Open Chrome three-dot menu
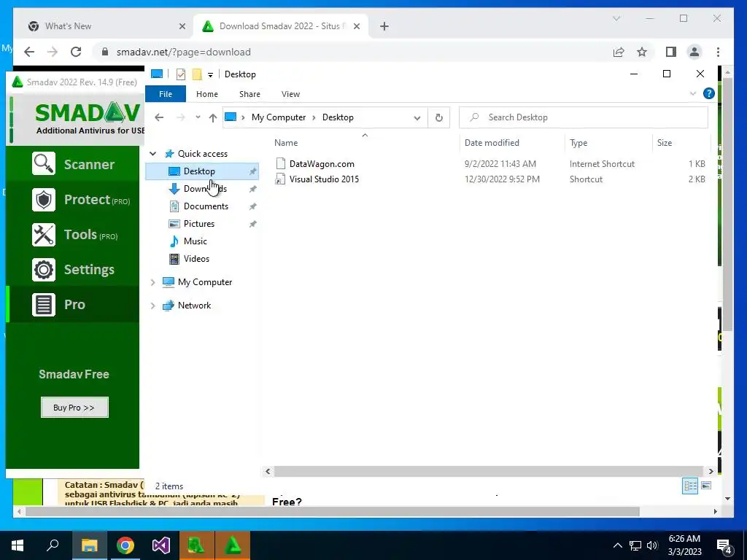 pyautogui.click(x=718, y=52)
